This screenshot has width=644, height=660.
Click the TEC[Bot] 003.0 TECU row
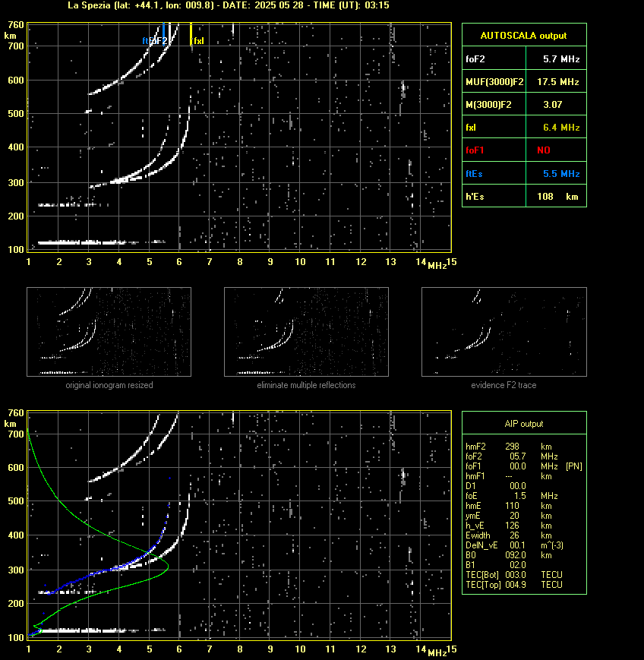(x=514, y=575)
